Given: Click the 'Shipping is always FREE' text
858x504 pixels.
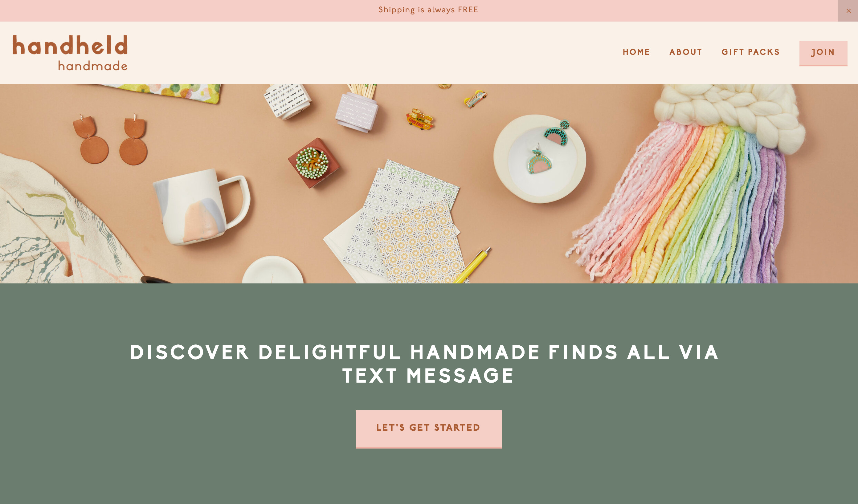Looking at the screenshot, I should [x=428, y=10].
